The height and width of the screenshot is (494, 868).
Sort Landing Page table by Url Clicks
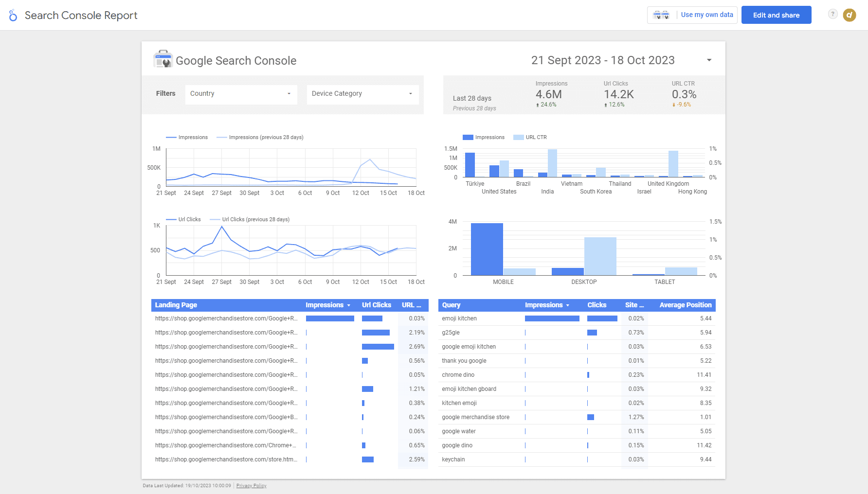pyautogui.click(x=377, y=305)
